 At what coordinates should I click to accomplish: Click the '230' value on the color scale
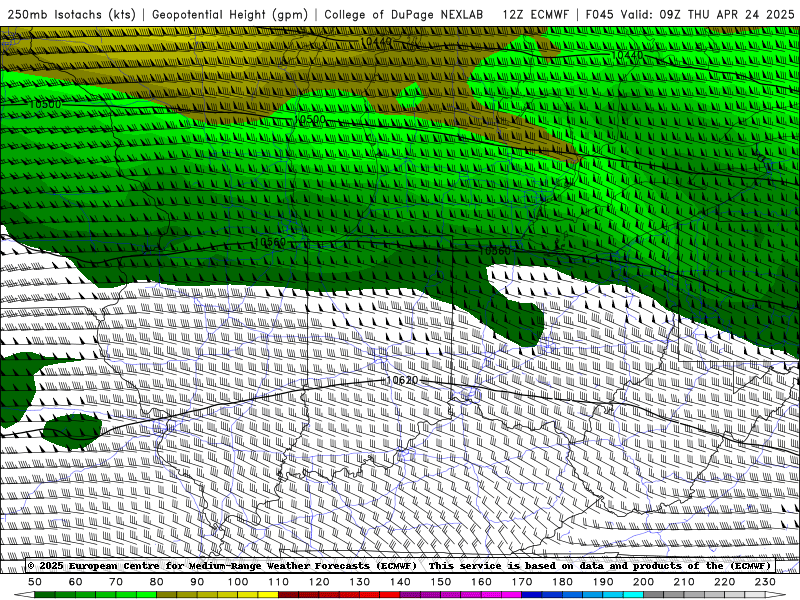(765, 582)
